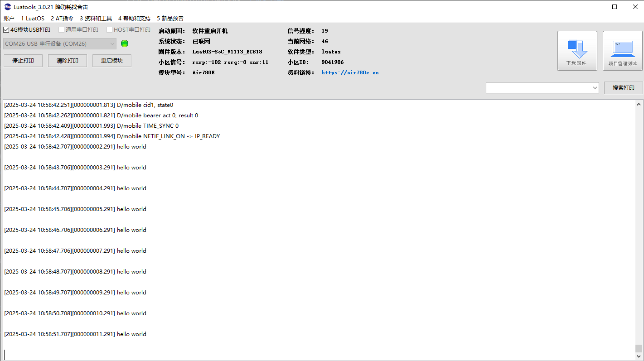The image size is (644, 361).
Task: Enable the HOST串口打印 checkbox
Action: coord(110,30)
